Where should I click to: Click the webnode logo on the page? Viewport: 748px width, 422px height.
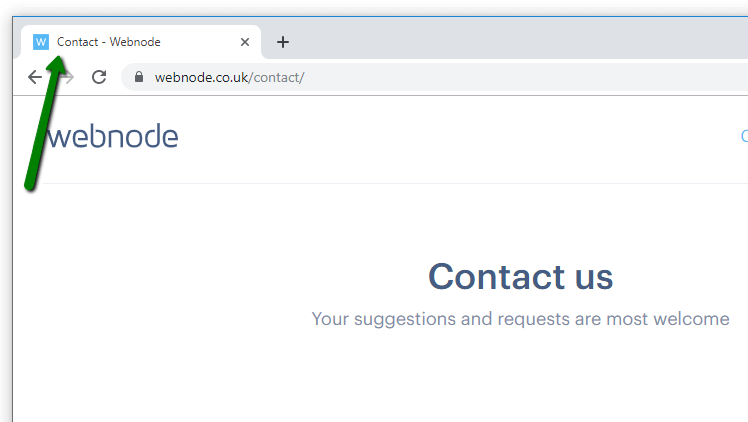click(x=112, y=137)
